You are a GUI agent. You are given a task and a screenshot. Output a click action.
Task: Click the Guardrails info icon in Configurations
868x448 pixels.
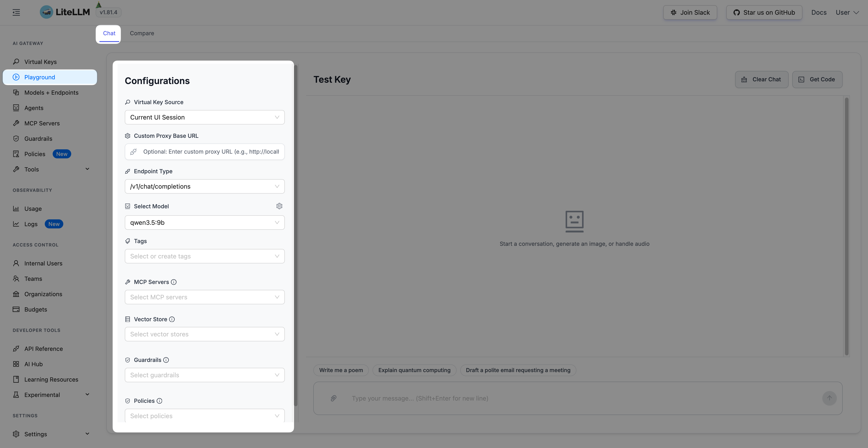tap(166, 360)
